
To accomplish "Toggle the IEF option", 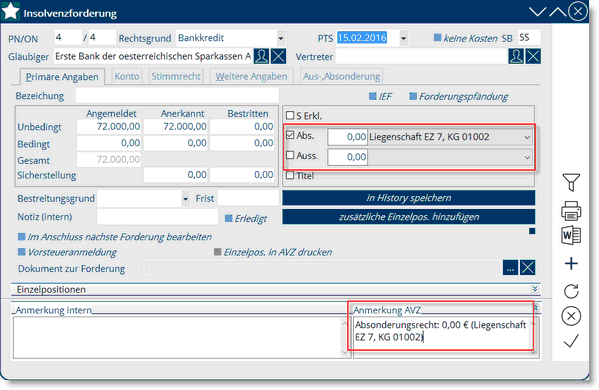I will coord(373,96).
